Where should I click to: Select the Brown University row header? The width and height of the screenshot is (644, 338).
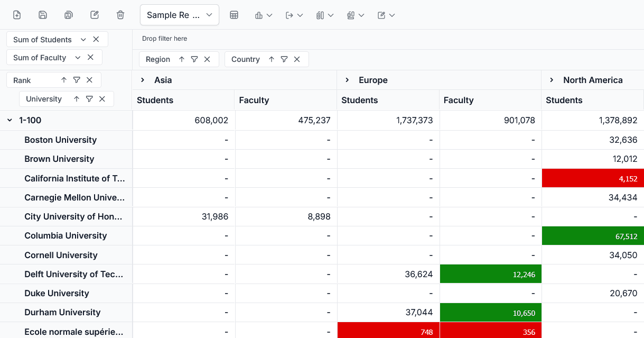tap(66, 159)
